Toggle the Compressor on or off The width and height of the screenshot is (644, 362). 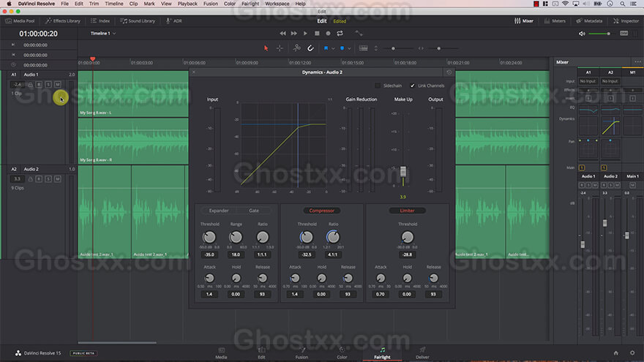321,211
